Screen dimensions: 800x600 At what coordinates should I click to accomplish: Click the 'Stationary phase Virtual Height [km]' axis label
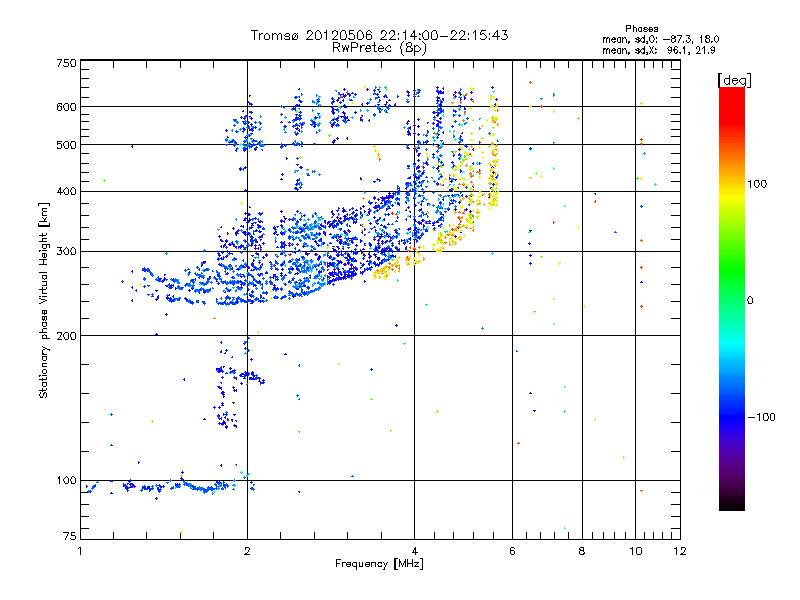tap(44, 300)
